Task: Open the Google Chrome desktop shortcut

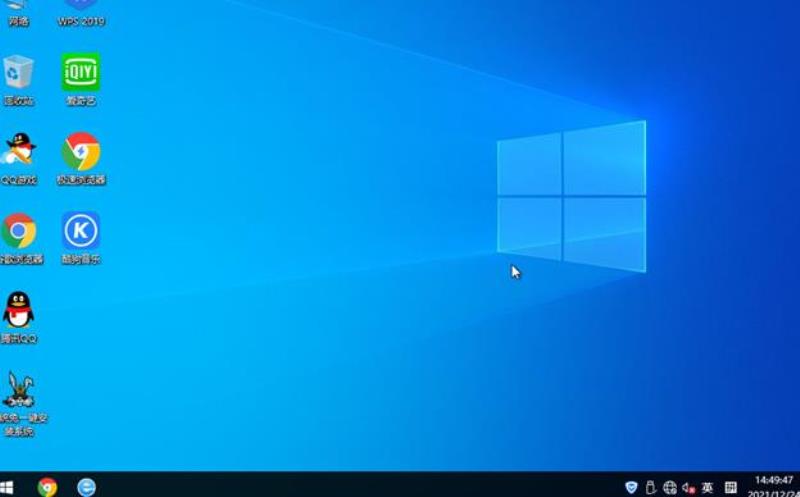Action: point(18,231)
